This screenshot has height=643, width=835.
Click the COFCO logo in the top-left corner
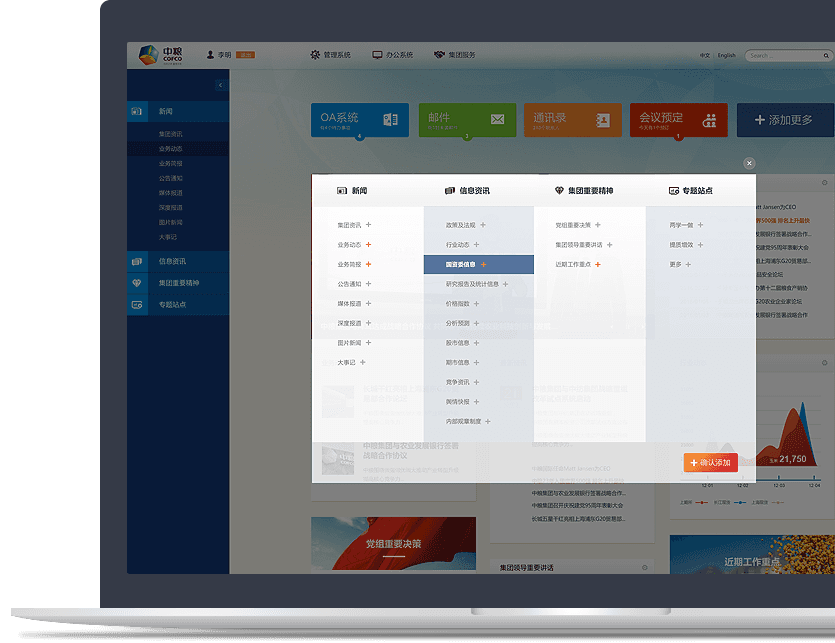point(152,55)
